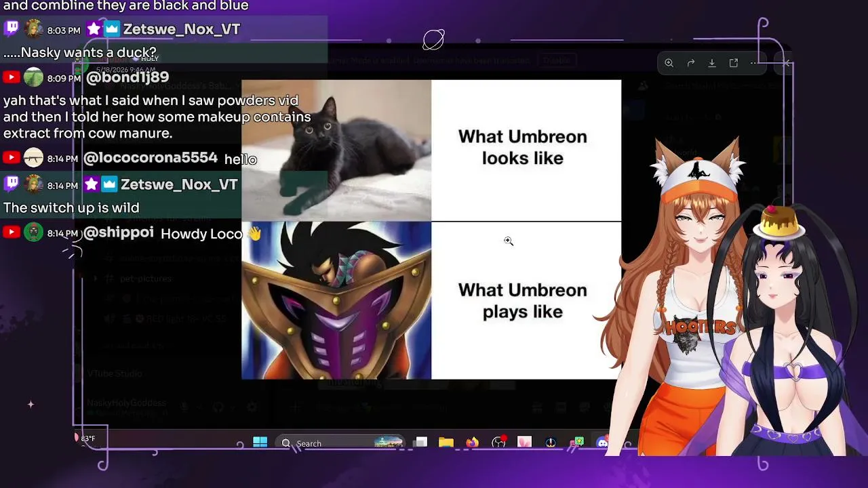This screenshot has height=488, width=868.
Task: Click the weather temperature widget on the taskbar
Action: [x=85, y=439]
